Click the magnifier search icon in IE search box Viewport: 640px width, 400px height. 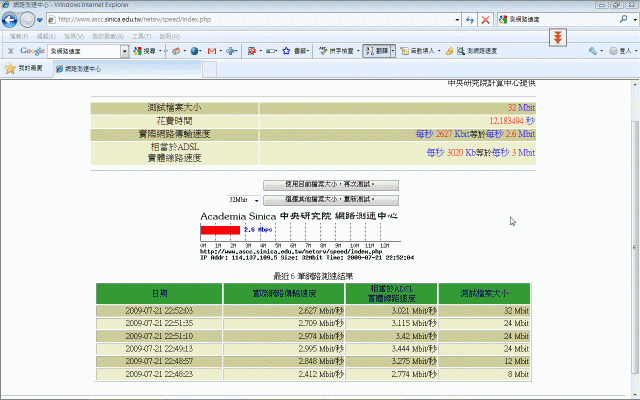tap(623, 19)
